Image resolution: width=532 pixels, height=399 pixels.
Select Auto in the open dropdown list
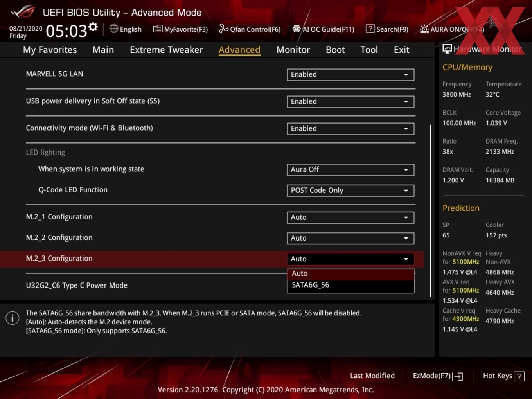coord(350,274)
